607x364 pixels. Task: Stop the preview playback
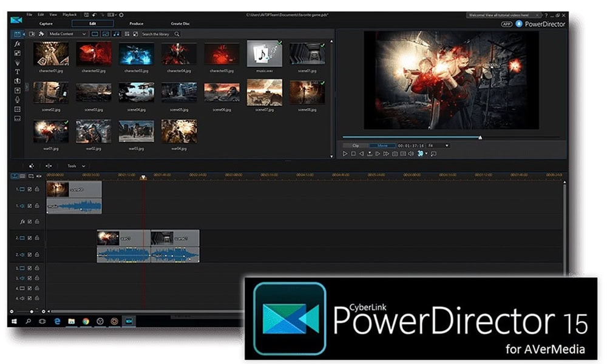[353, 153]
